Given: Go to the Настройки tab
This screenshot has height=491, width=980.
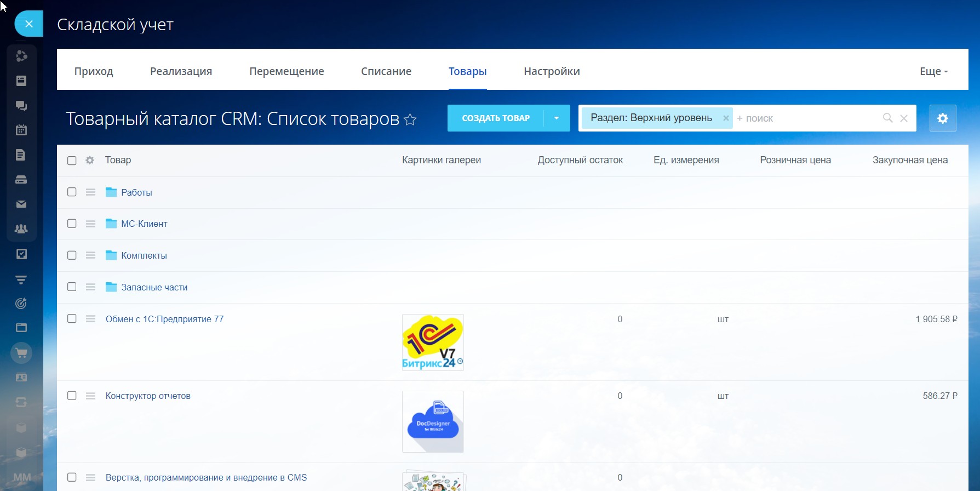Looking at the screenshot, I should click(x=552, y=71).
